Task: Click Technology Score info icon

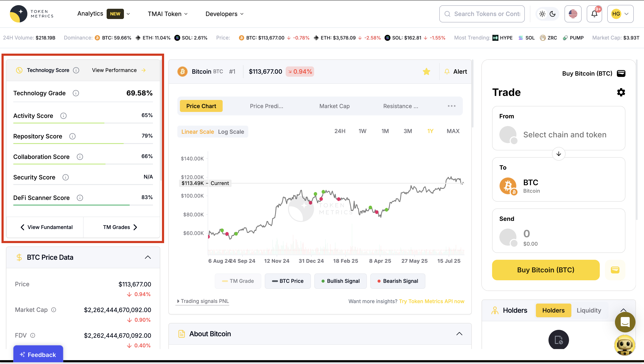Action: pyautogui.click(x=76, y=70)
